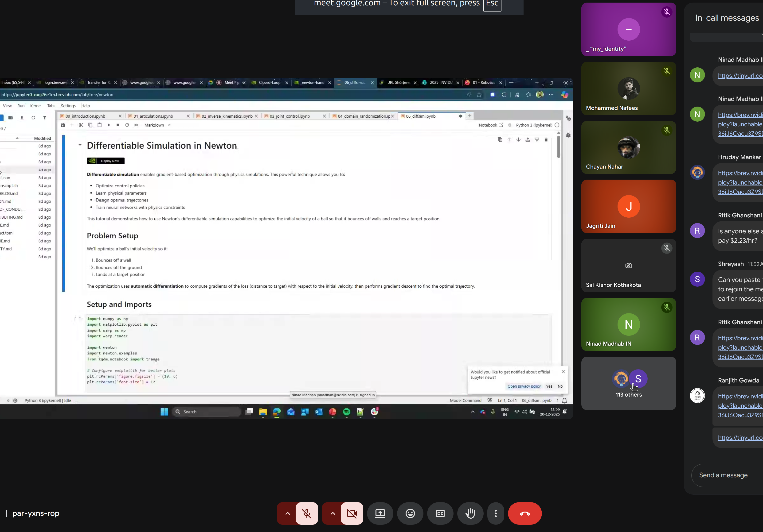Open the Kernel menu
Screen dimensions: 763x532
[x=35, y=106]
